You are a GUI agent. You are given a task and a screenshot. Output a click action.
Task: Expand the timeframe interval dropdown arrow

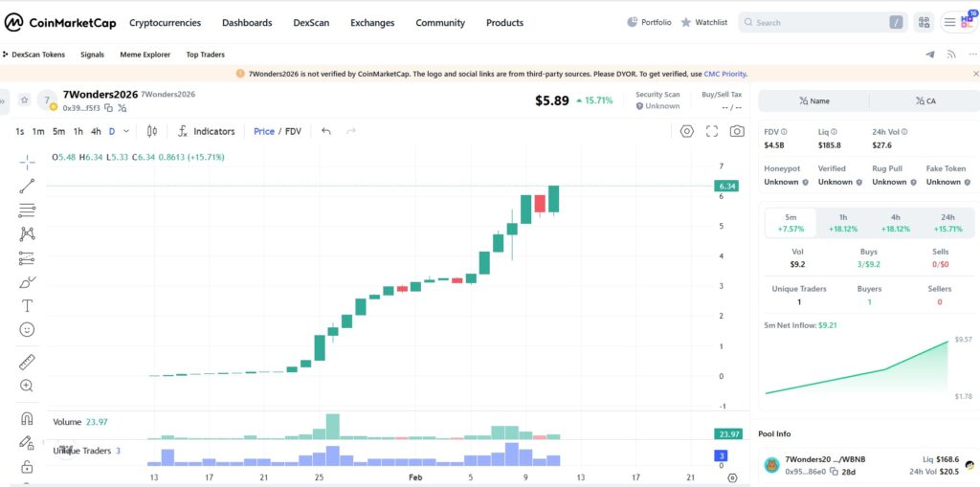tap(126, 131)
